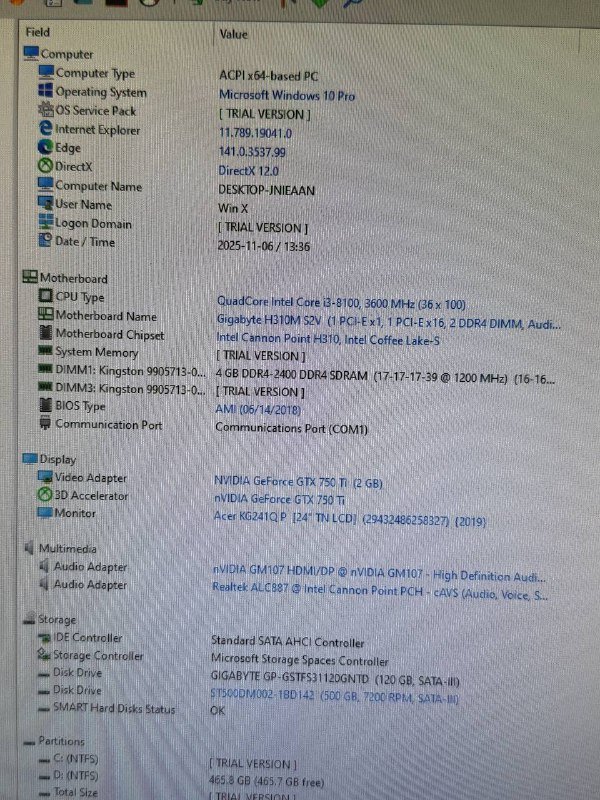The image size is (600, 800).
Task: Click the Video Adapter row icon
Action: pyautogui.click(x=45, y=477)
